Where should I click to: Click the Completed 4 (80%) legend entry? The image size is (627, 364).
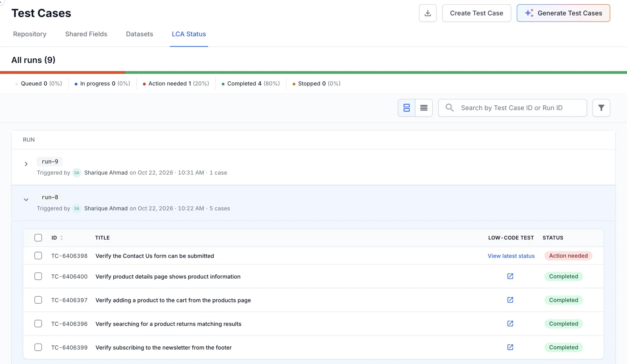[251, 83]
